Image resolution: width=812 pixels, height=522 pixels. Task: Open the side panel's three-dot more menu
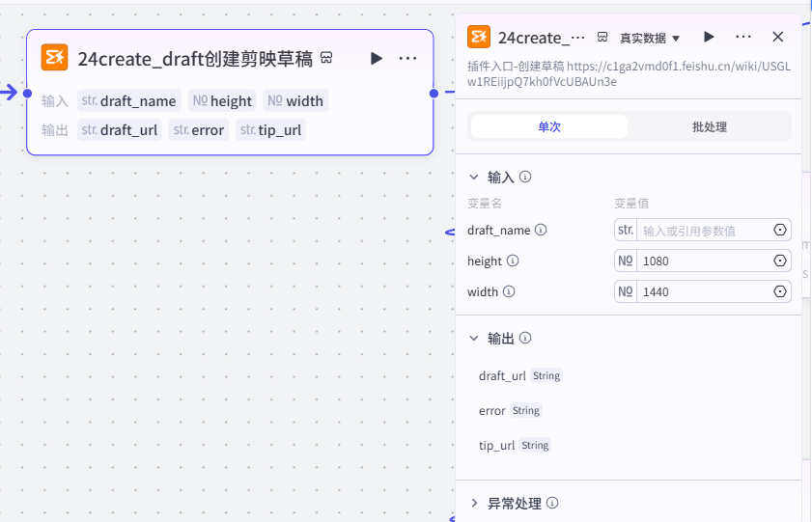[743, 37]
